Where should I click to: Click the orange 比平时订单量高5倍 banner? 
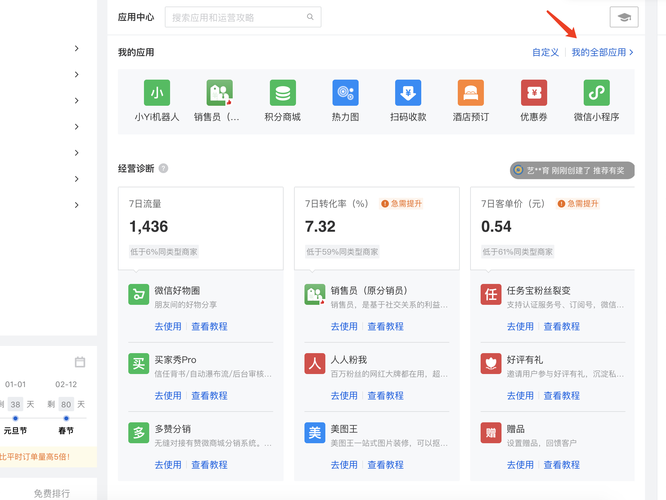click(48, 457)
